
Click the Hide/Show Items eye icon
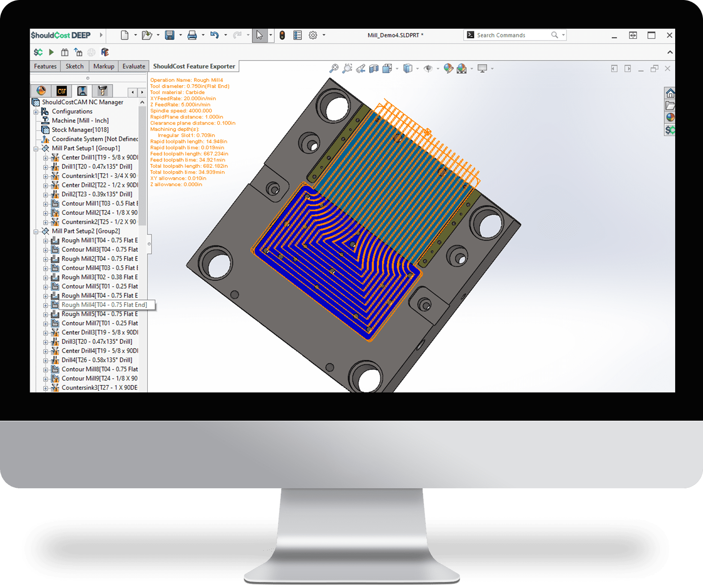[x=428, y=68]
